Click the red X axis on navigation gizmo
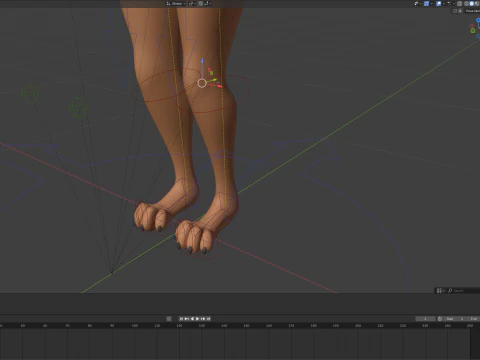The height and width of the screenshot is (360, 480). 472,26
